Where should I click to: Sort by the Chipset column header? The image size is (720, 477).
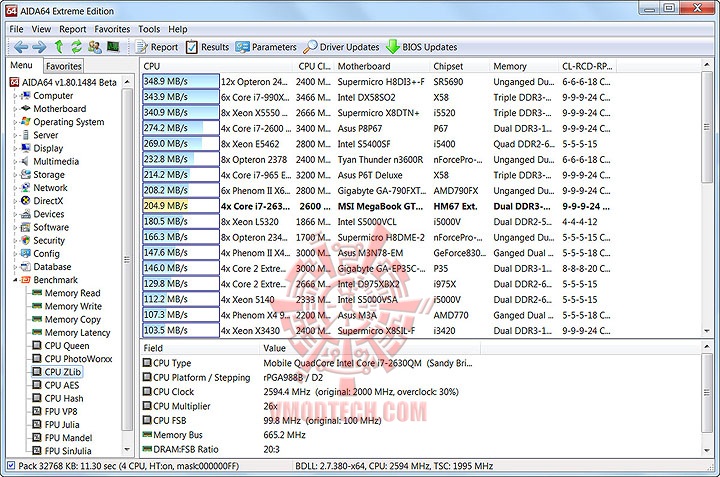459,66
